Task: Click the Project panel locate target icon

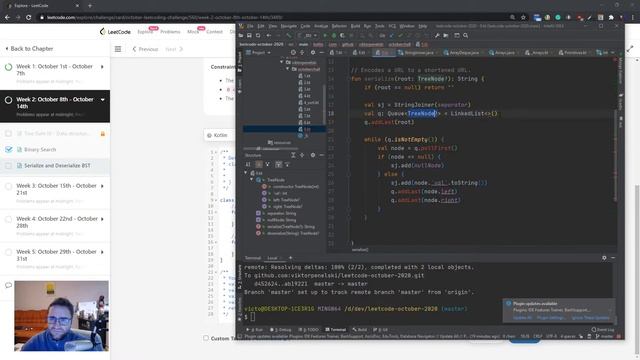Action: [x=293, y=53]
